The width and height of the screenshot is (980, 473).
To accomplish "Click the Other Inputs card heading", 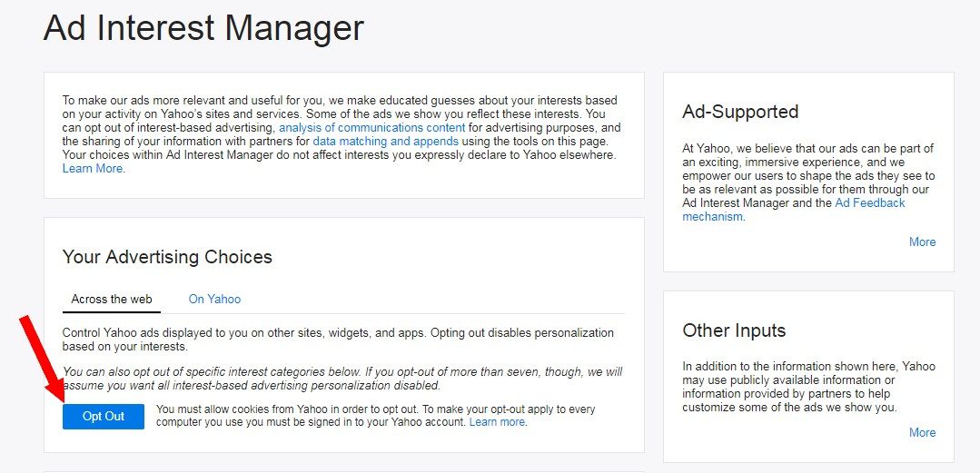I will pyautogui.click(x=734, y=330).
